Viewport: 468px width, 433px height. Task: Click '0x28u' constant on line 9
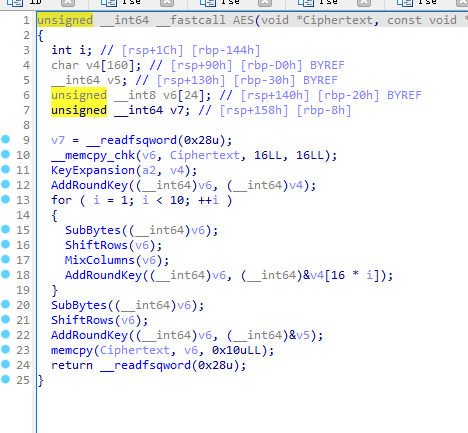point(201,140)
